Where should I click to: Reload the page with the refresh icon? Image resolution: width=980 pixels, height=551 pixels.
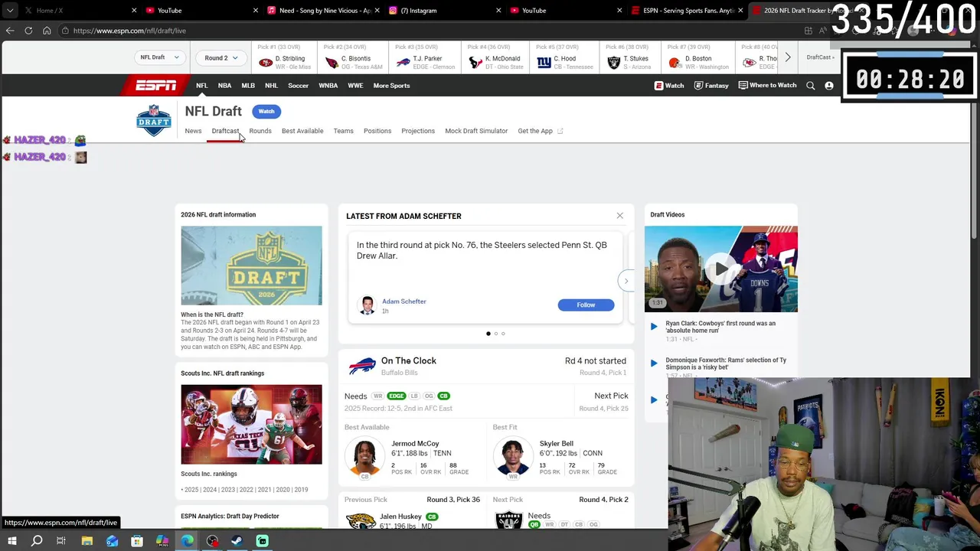click(28, 31)
